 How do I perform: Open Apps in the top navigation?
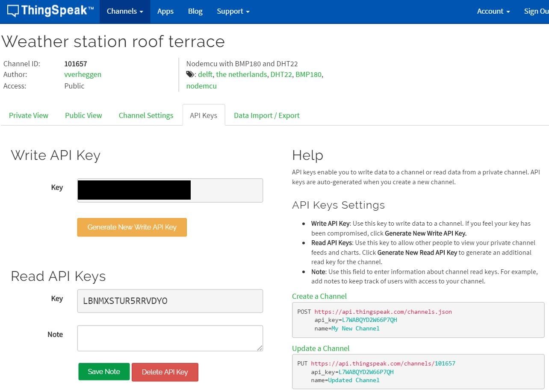165,12
